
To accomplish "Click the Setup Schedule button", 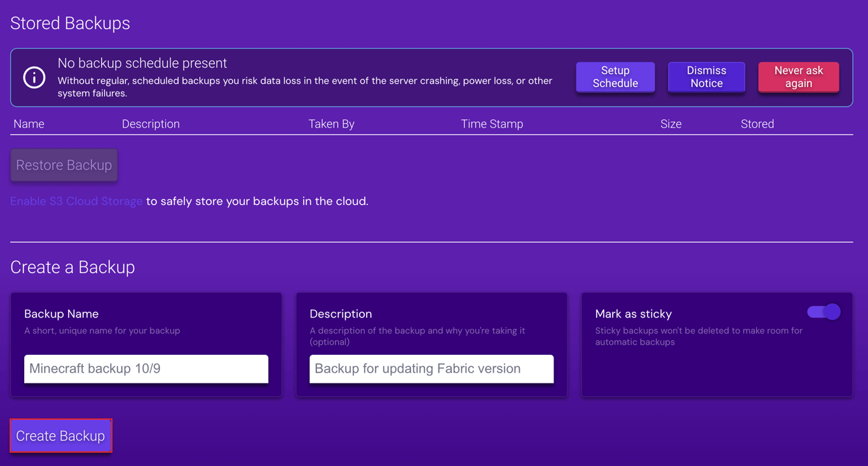I will (614, 77).
